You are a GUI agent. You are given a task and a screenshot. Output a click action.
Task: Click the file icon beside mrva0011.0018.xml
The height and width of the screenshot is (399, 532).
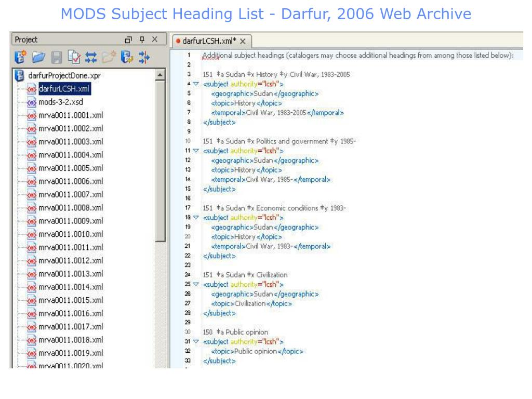[31, 340]
